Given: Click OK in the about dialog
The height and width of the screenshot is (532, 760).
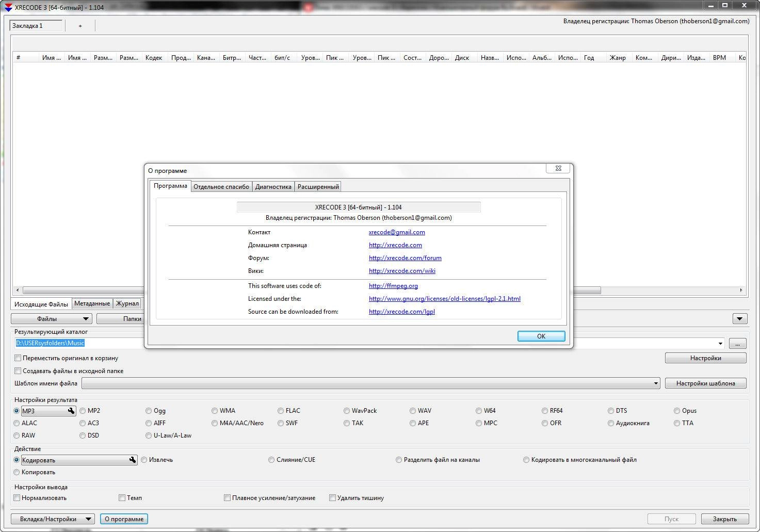Looking at the screenshot, I should [x=541, y=336].
